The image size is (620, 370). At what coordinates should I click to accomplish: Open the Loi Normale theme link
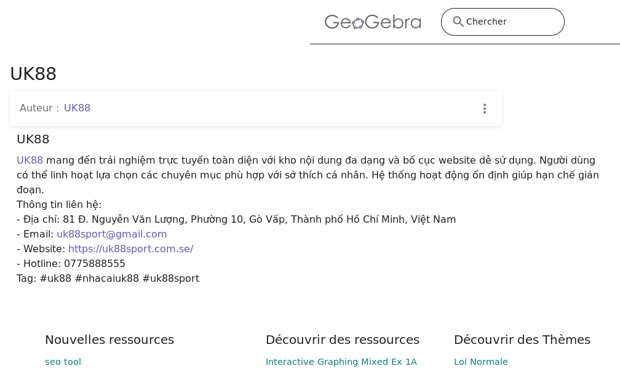[481, 362]
